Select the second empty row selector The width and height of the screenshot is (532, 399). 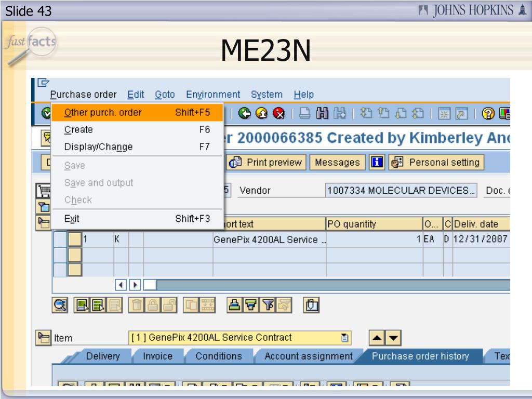60,270
